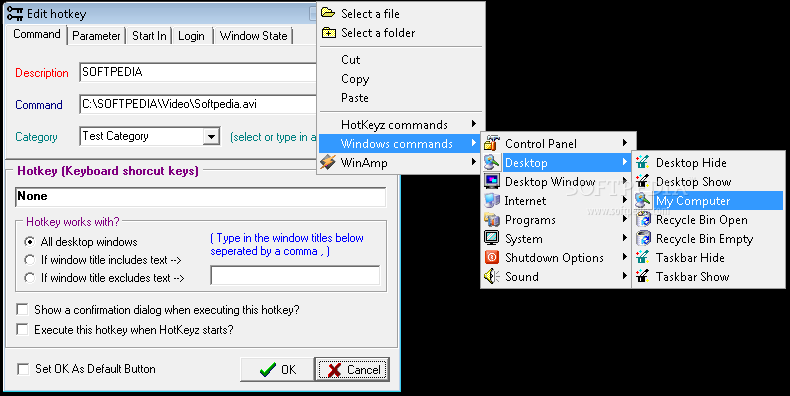The height and width of the screenshot is (396, 790).
Task: Select All desktop windows radio button
Action: tap(30, 242)
